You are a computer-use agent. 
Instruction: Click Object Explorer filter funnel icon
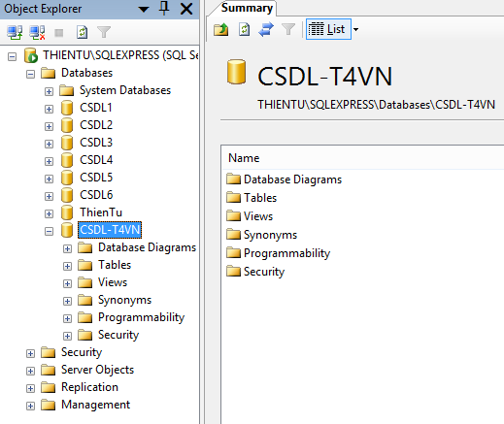coord(104,32)
